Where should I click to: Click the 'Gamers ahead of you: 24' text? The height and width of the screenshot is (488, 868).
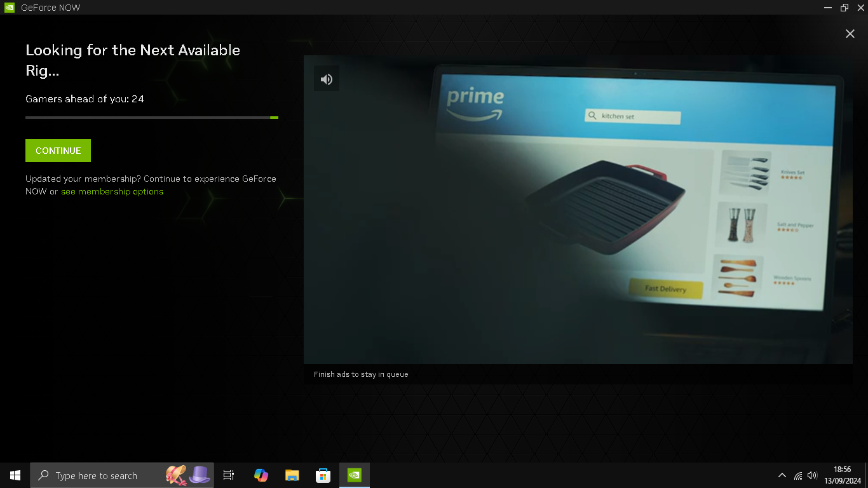[x=85, y=98]
